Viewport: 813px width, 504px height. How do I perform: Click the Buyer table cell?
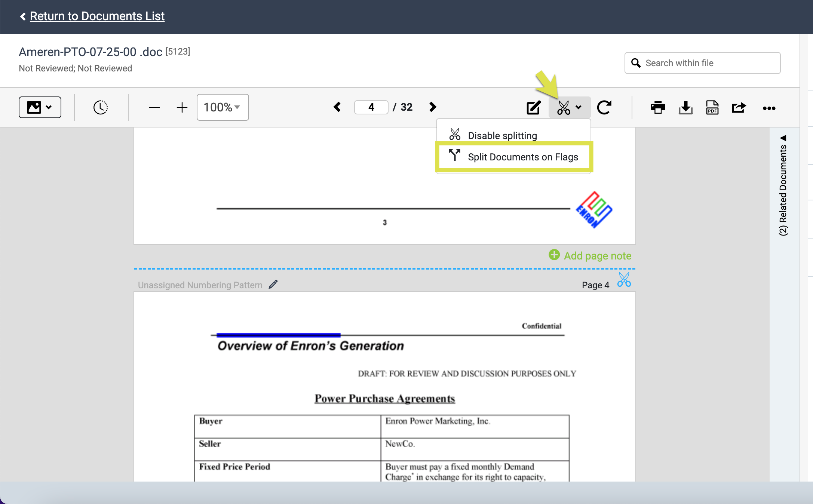click(288, 426)
